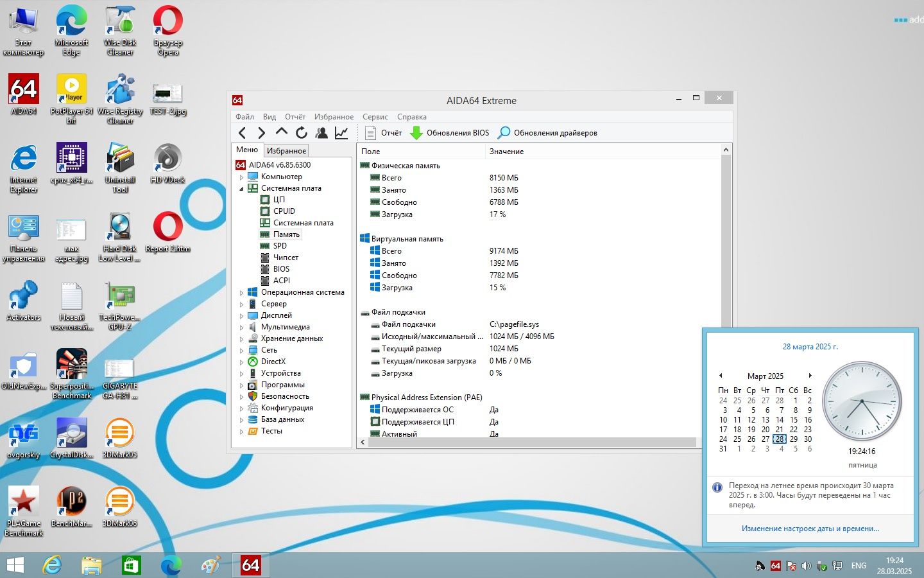Image resolution: width=924 pixels, height=578 pixels.
Task: Launch Обновления BIOS update
Action: coord(450,133)
